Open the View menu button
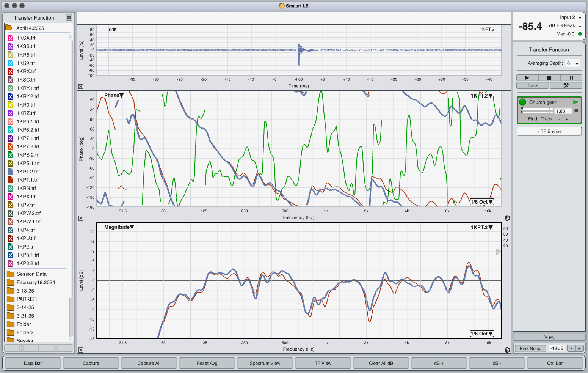Screen dimensions: 588x373 pos(549,337)
